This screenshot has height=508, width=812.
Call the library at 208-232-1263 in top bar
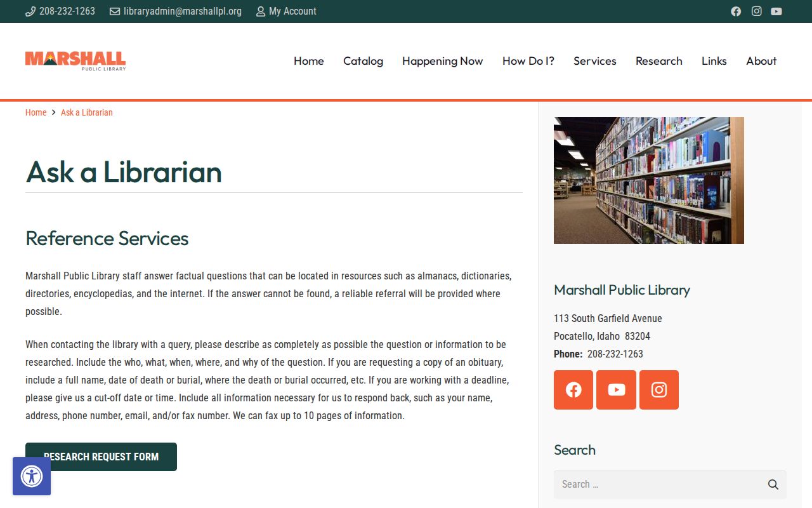[x=60, y=11]
